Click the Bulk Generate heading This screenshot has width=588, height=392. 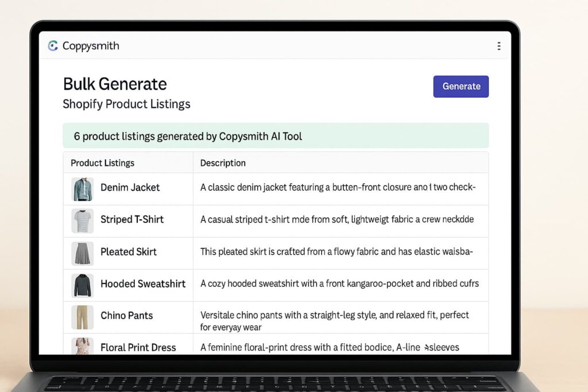click(115, 84)
